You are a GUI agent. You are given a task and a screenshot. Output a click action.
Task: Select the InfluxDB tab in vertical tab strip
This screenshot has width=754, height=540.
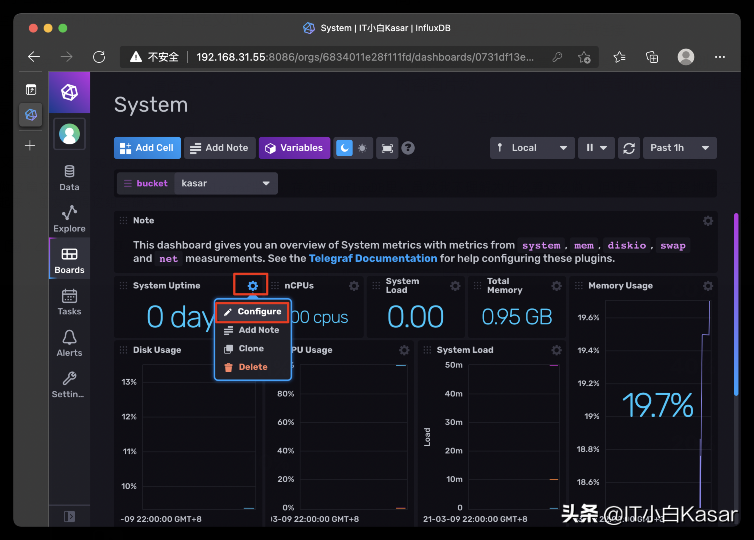click(31, 114)
